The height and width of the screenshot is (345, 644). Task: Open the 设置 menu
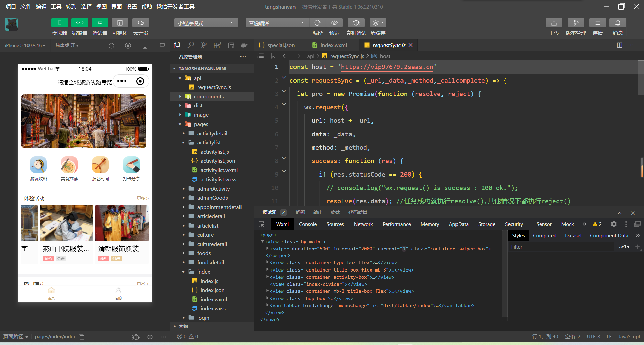pyautogui.click(x=131, y=7)
